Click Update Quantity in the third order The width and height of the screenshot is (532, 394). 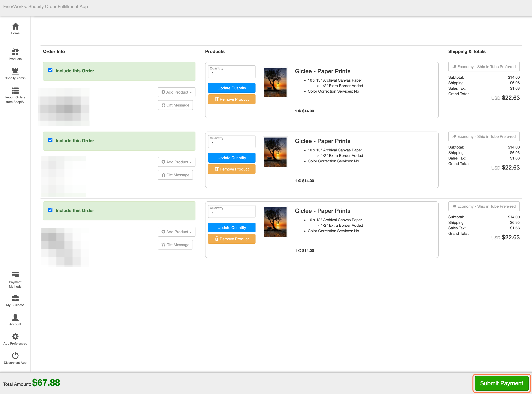232,228
